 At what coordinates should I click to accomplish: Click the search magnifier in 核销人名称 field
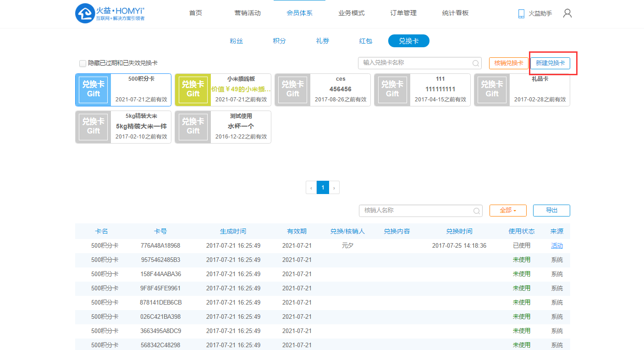point(477,211)
